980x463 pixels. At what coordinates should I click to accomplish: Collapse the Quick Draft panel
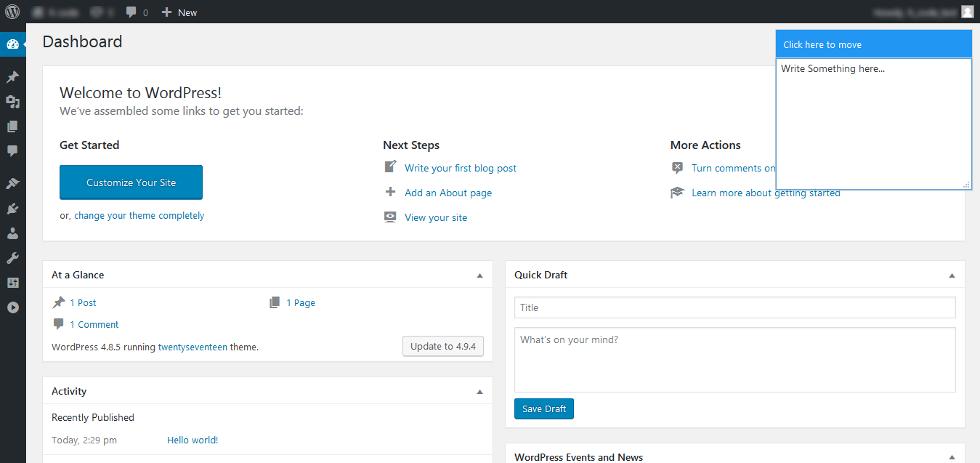tap(952, 275)
